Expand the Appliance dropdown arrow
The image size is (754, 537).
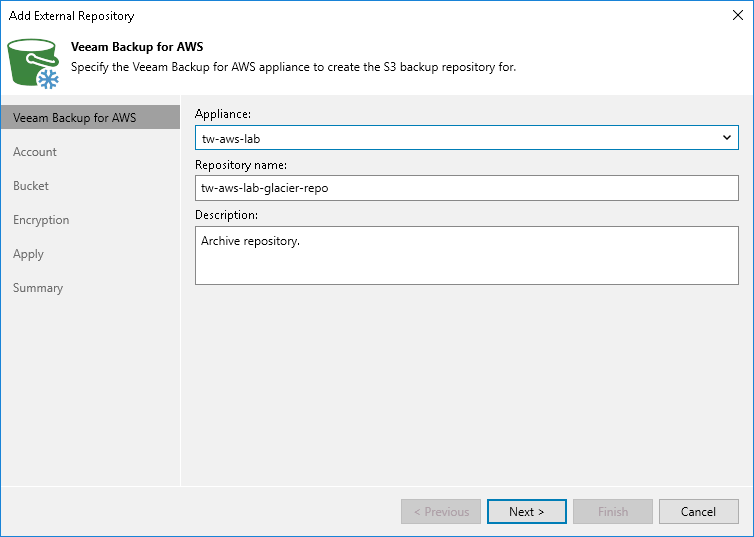(x=728, y=138)
